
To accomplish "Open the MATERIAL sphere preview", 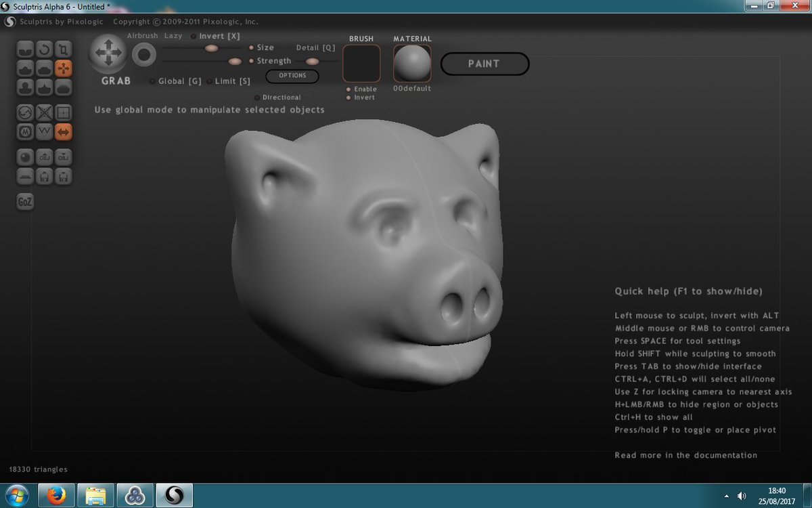I will pos(412,64).
